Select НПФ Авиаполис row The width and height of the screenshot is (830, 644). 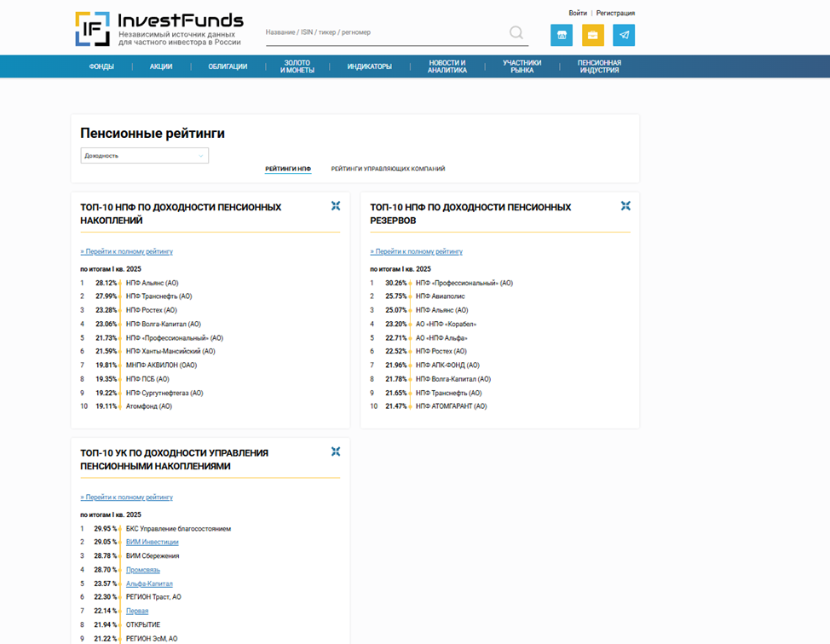(441, 296)
